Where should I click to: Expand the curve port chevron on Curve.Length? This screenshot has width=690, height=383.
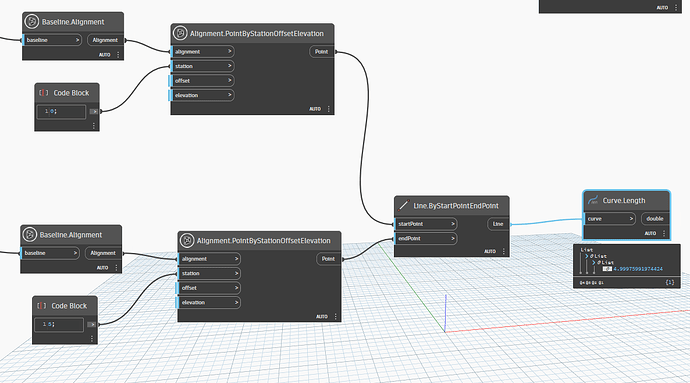[631, 218]
